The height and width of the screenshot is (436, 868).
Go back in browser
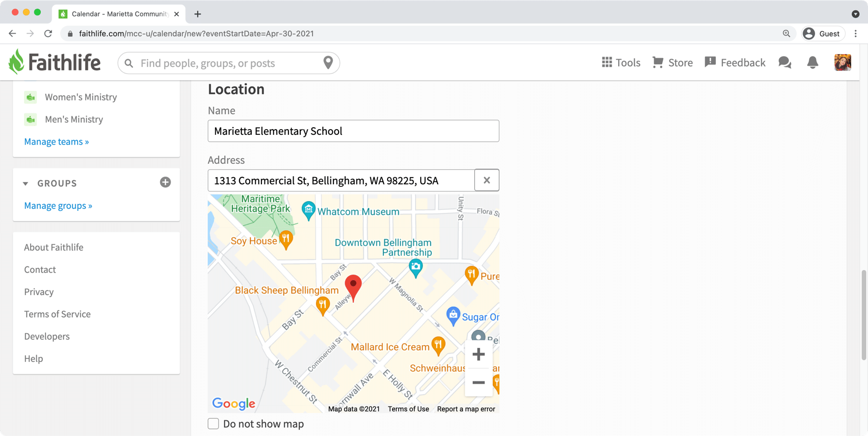pos(12,34)
